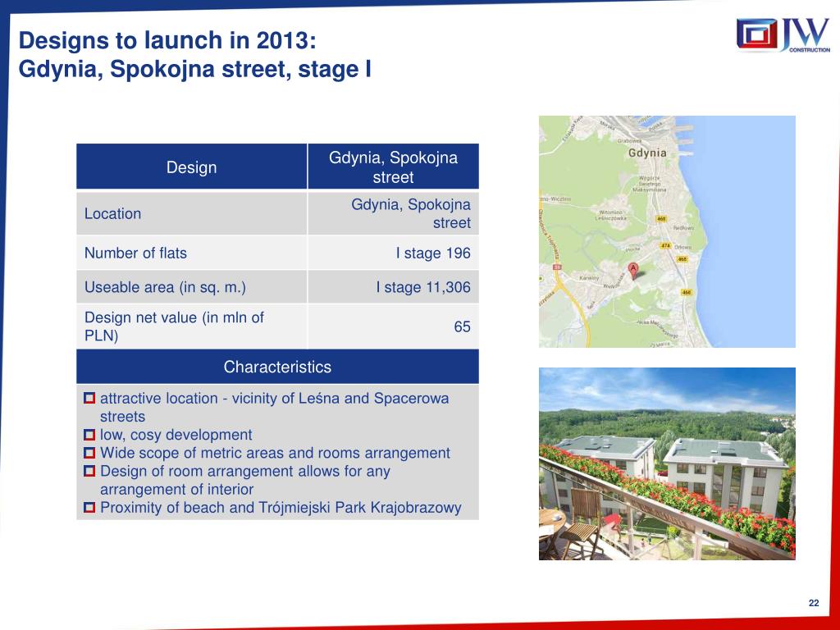The height and width of the screenshot is (630, 840).
Task: Click 'Design of room arrangement allows' text
Action: 245,480
